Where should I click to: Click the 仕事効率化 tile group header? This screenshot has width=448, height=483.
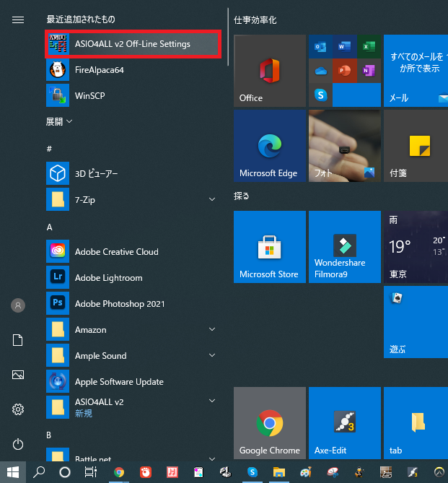255,20
